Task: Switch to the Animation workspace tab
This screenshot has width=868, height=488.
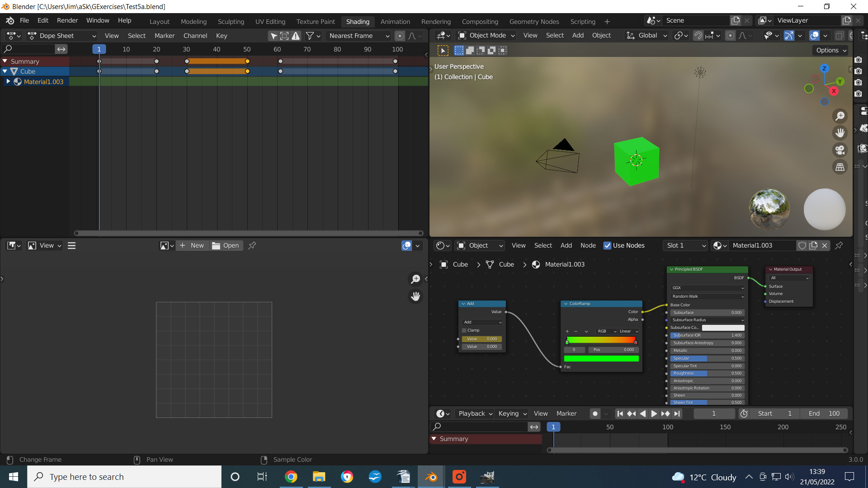Action: (x=395, y=22)
